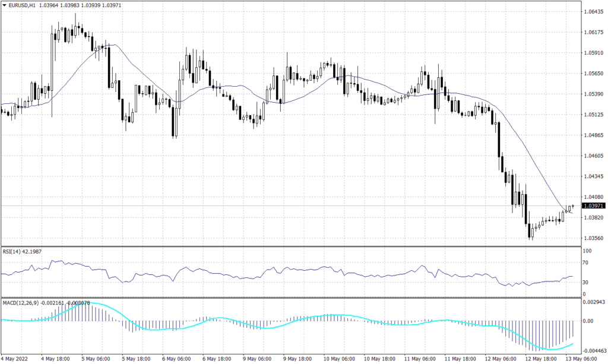
Task: Click the 13 May 06:00 timestamp label
Action: point(582,359)
